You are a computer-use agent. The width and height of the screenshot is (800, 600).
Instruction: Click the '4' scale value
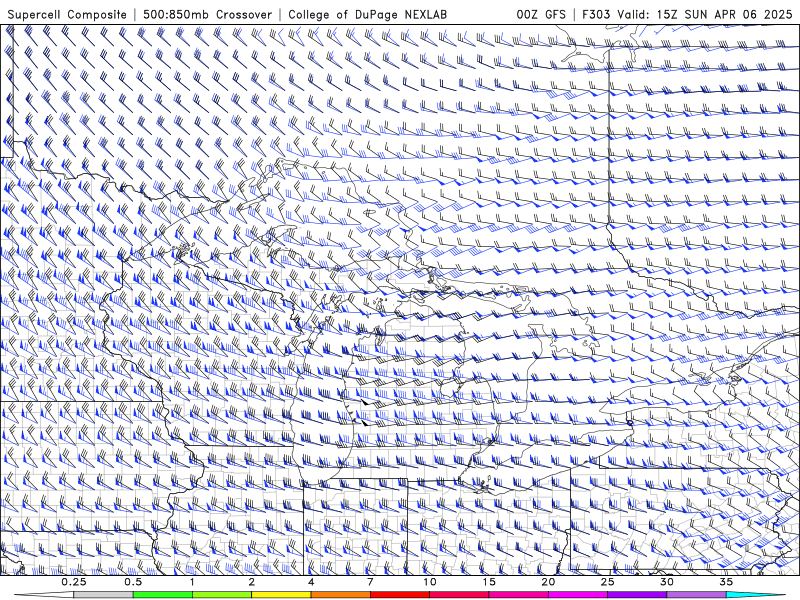311,582
